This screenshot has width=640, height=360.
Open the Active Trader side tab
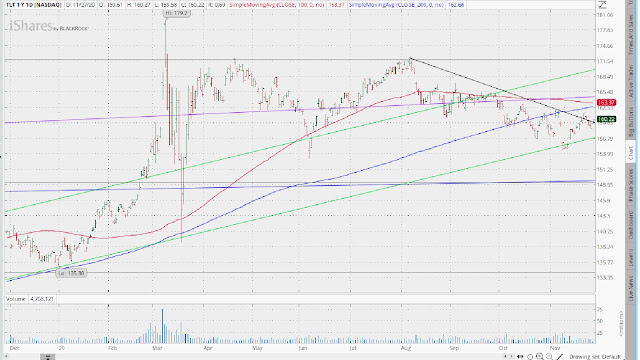(631, 81)
